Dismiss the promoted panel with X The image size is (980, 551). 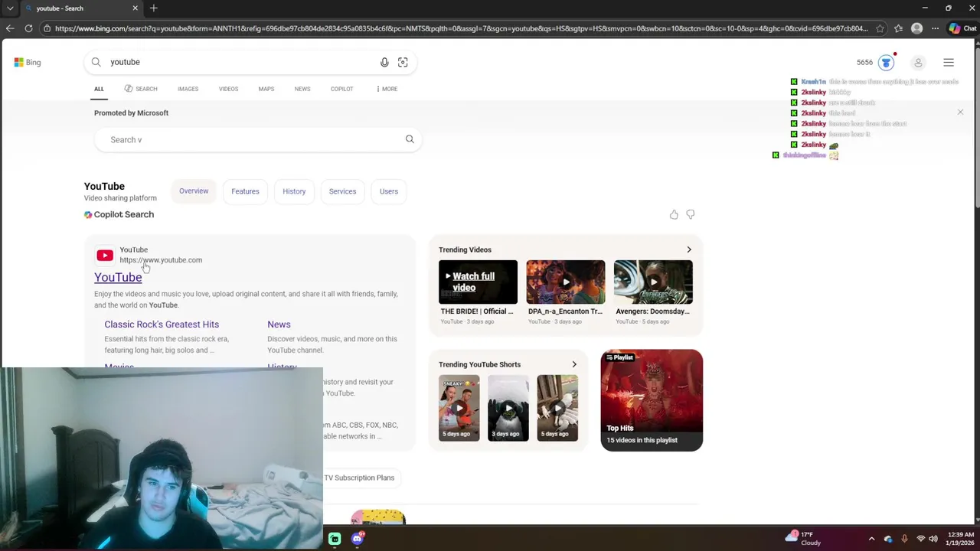(960, 112)
